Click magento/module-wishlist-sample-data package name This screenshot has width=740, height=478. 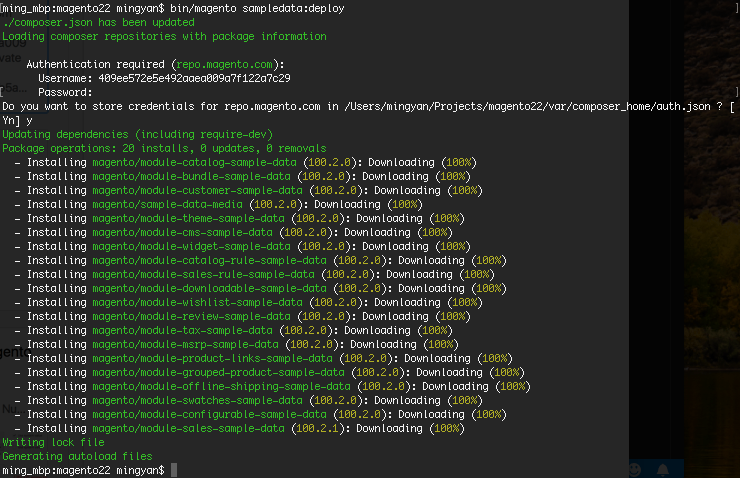point(197,302)
